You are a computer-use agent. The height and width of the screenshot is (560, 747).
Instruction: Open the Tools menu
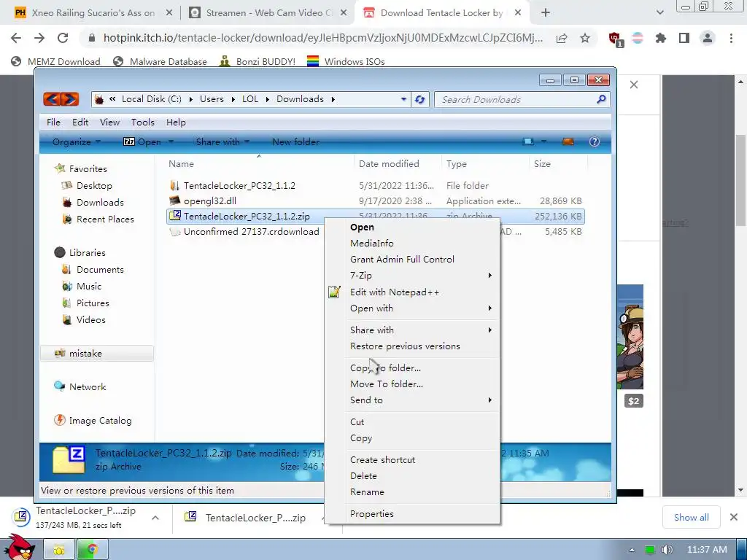point(143,122)
